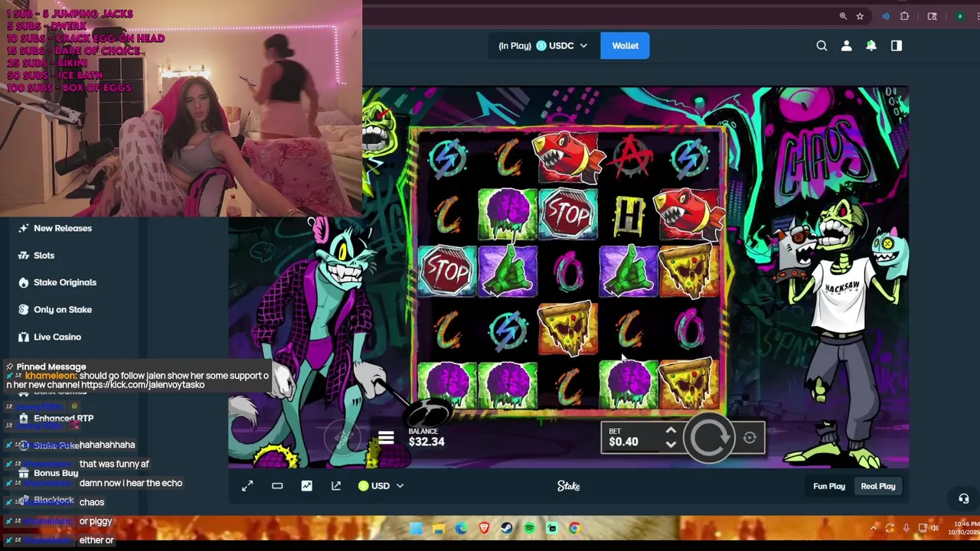
Task: Open the slot game hamburger menu
Action: click(385, 438)
